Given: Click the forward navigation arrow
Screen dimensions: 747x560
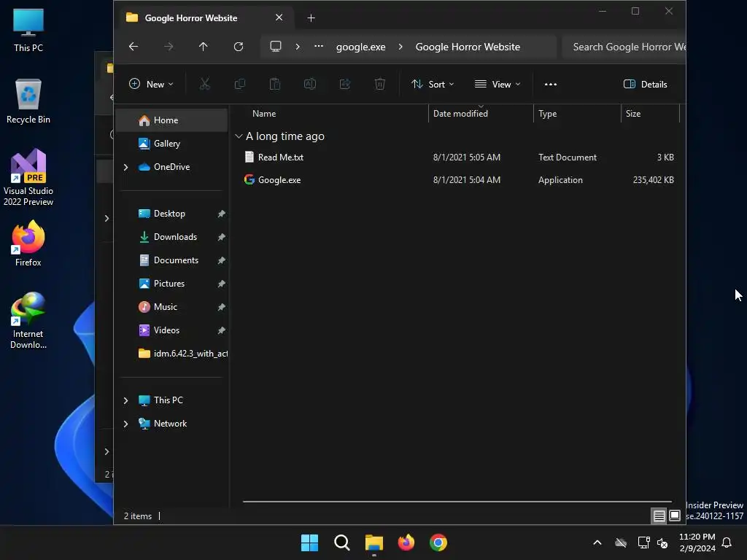Looking at the screenshot, I should 169,47.
